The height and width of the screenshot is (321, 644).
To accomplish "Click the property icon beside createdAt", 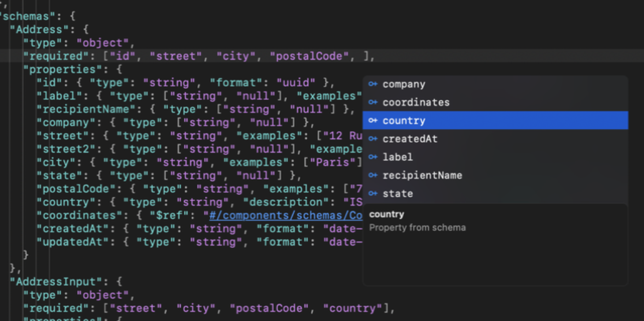I will [373, 138].
